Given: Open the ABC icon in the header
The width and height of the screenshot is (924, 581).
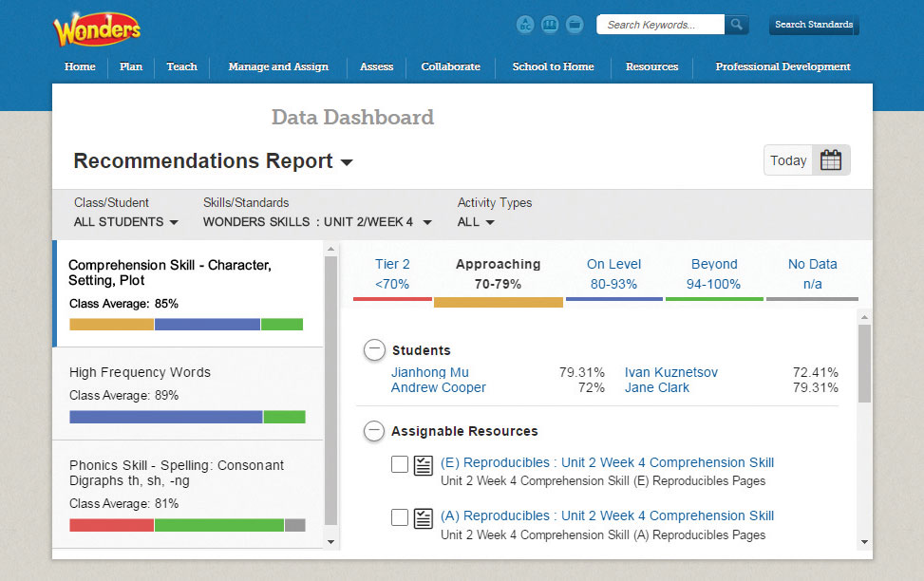Looking at the screenshot, I should [525, 24].
